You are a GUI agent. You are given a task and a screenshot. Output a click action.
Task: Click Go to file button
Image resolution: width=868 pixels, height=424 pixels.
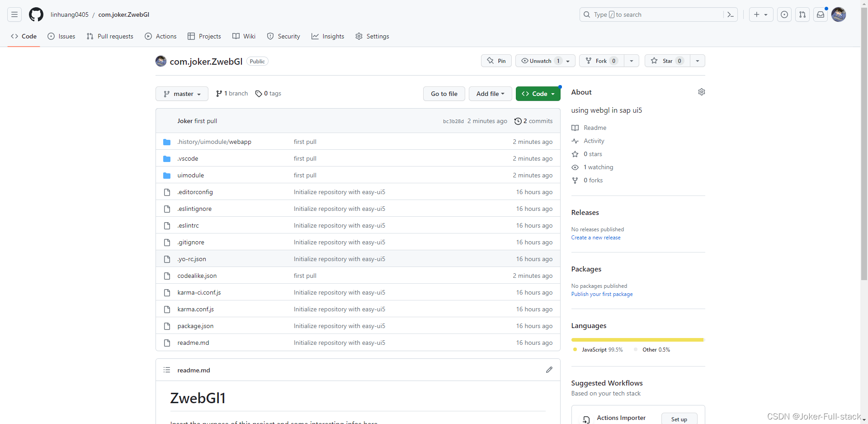pos(444,94)
